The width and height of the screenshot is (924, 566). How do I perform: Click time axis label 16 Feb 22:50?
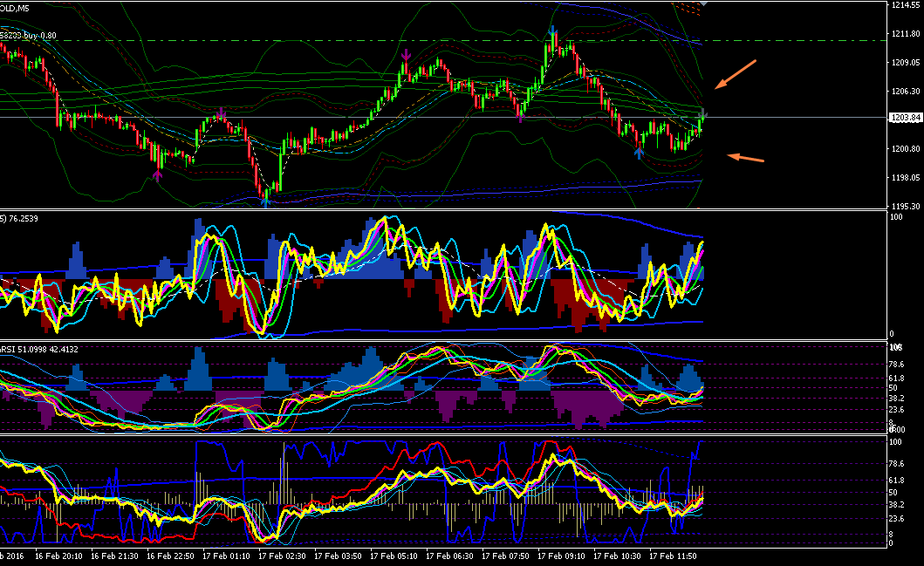coord(170,556)
